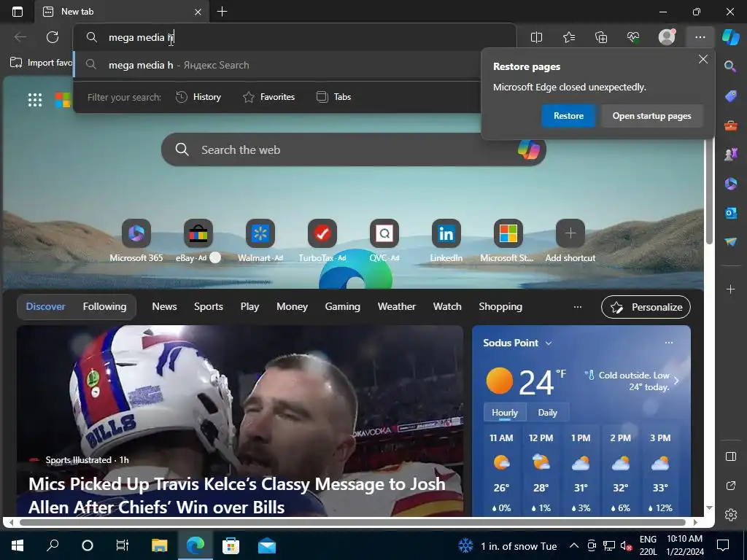Open sidebar Microsoft 365 icon
Screen dimensions: 747x560
point(730,184)
